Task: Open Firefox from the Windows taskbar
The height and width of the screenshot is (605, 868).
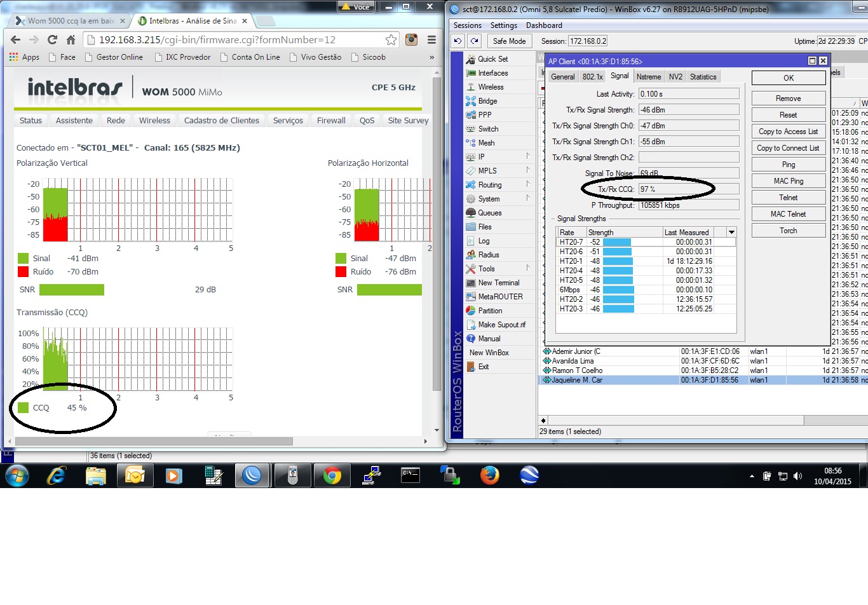Action: pos(489,475)
